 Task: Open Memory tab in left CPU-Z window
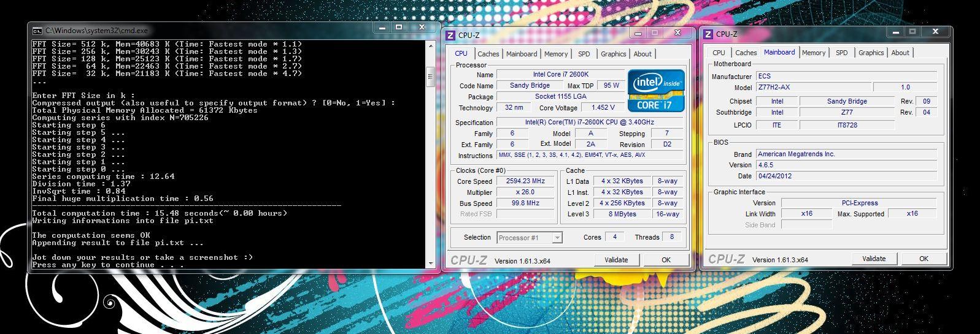click(556, 54)
